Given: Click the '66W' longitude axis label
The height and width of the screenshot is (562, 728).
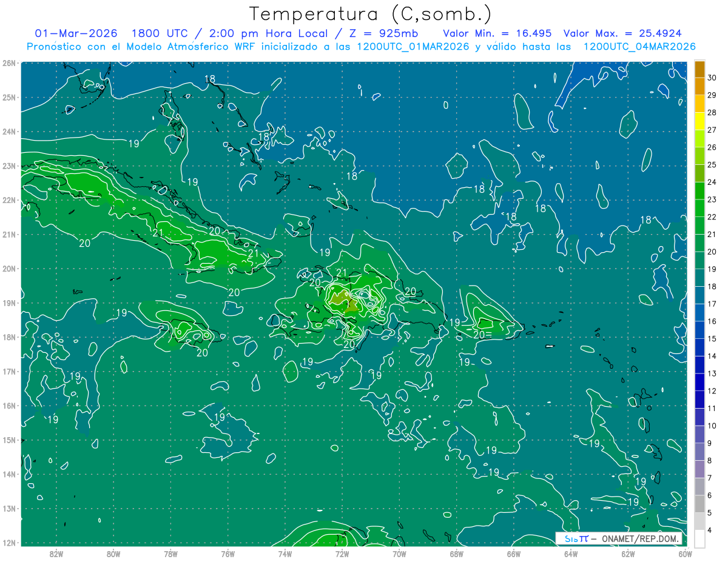Looking at the screenshot, I should (x=513, y=553).
